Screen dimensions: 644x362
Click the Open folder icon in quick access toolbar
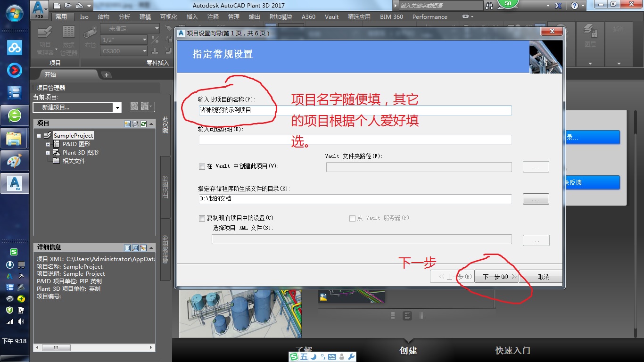[68, 6]
